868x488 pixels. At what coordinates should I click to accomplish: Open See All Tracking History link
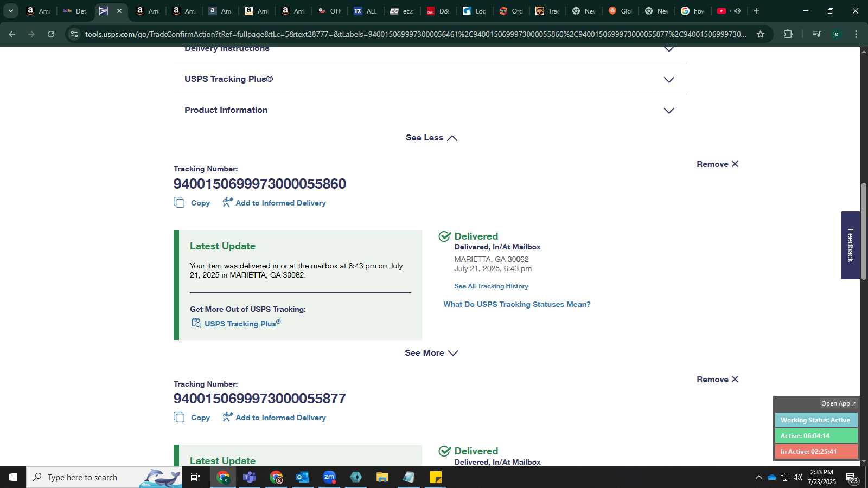491,286
